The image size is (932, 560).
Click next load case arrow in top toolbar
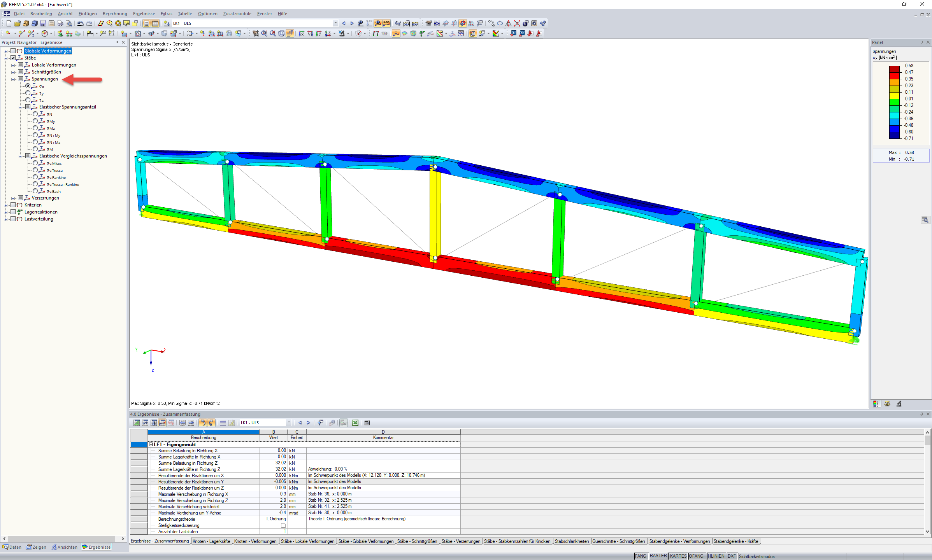352,23
